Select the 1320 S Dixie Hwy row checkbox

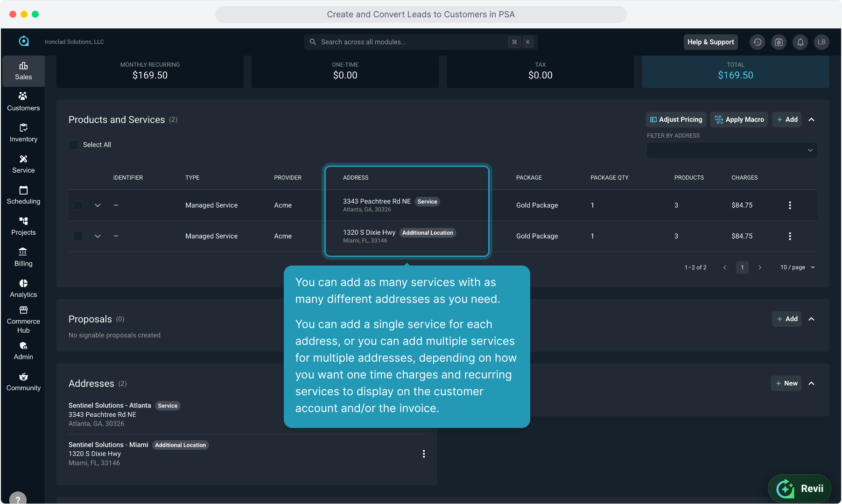[78, 236]
